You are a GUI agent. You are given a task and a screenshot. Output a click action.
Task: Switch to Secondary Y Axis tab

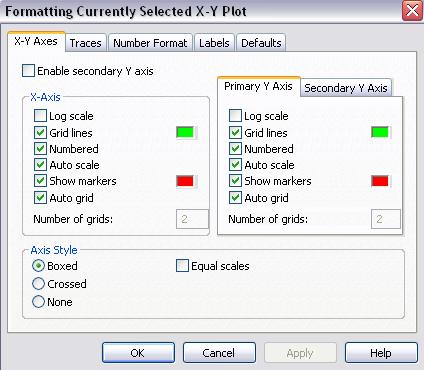[346, 88]
